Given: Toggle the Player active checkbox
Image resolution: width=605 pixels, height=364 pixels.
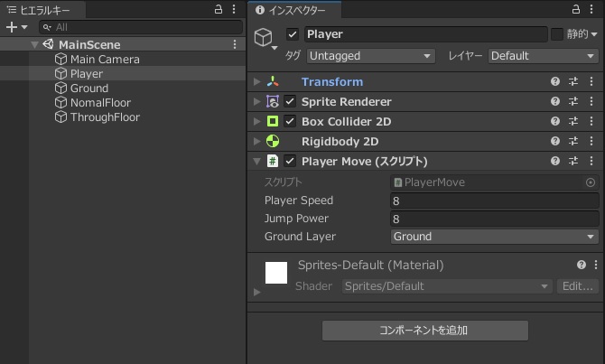Looking at the screenshot, I should tap(292, 34).
